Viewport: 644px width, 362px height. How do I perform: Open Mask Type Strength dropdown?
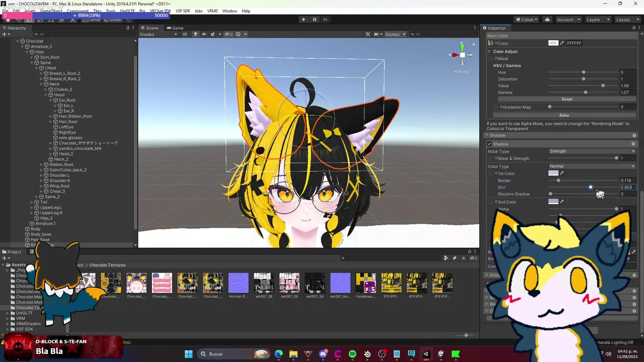(x=592, y=151)
